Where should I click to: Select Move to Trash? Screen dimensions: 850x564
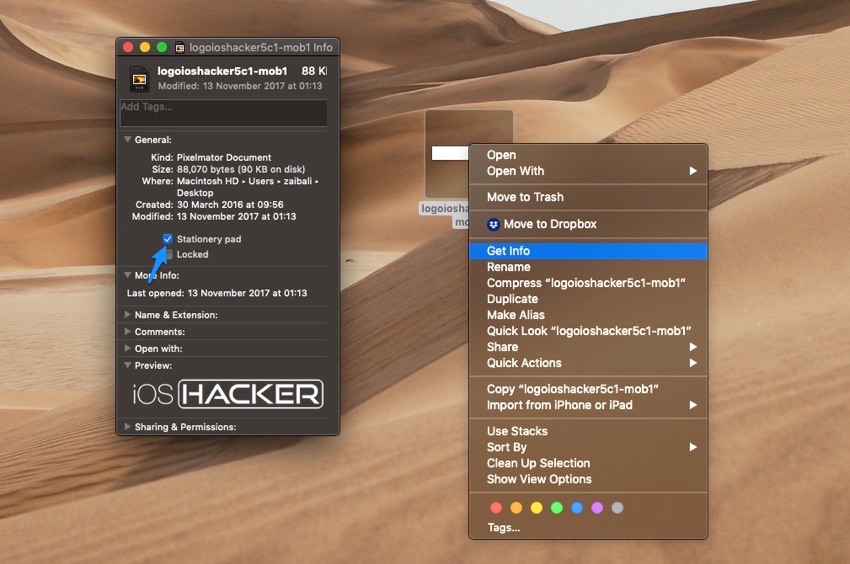(588, 197)
